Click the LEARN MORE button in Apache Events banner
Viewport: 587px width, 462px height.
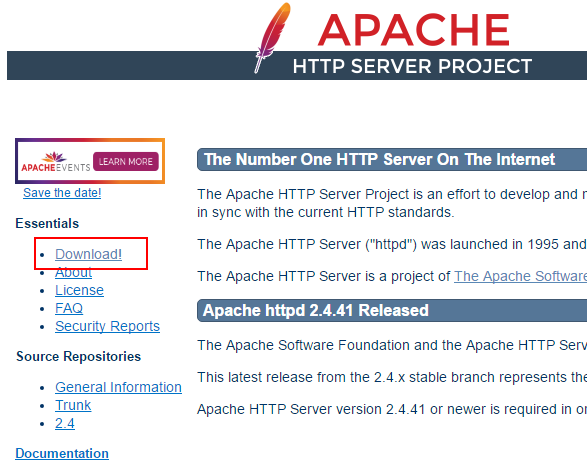[x=126, y=161]
